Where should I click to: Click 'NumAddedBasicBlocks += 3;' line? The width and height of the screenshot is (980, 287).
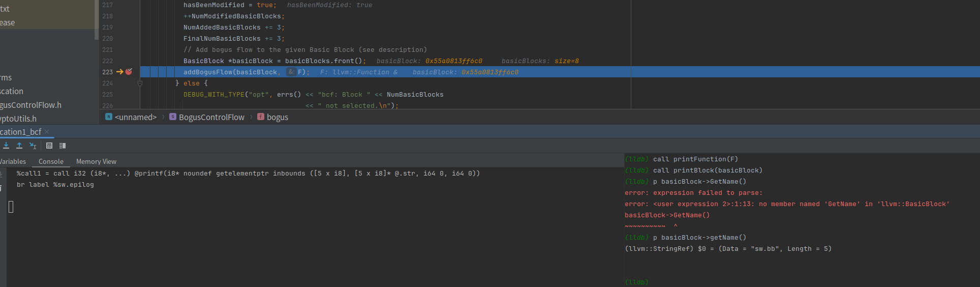point(234,27)
